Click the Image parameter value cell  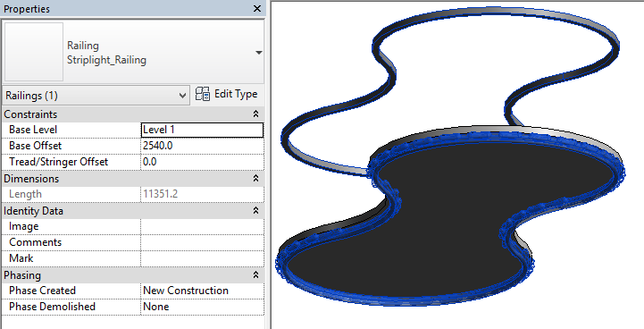(202, 226)
